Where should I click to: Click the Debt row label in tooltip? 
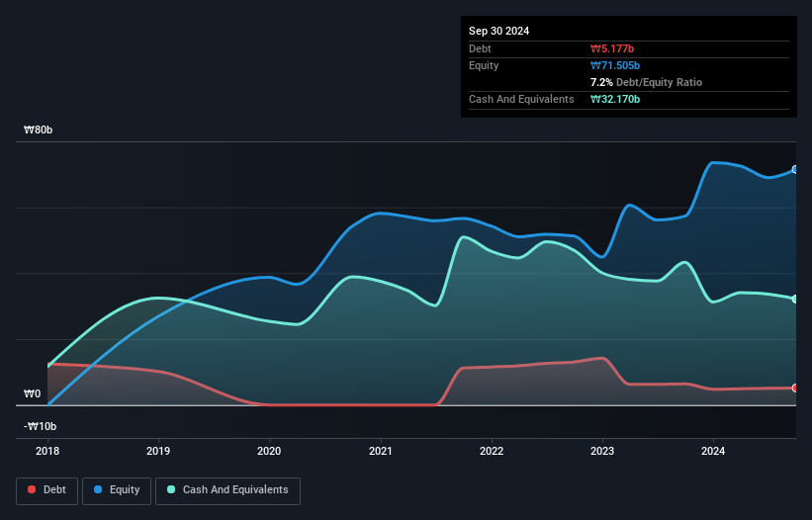tap(480, 48)
